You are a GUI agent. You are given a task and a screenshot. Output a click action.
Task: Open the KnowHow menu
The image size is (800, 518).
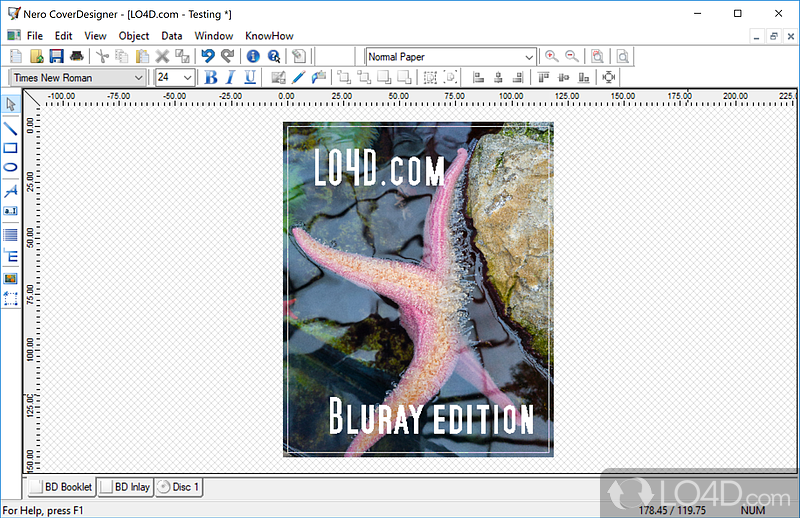click(269, 36)
